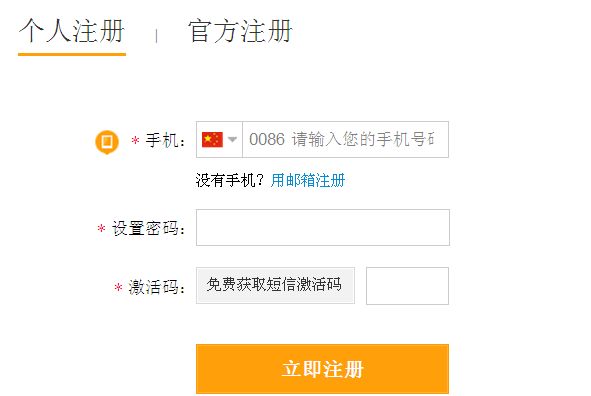This screenshot has height=396, width=591.
Task: Click the 免费获取短信激活码 button
Action: tap(275, 285)
